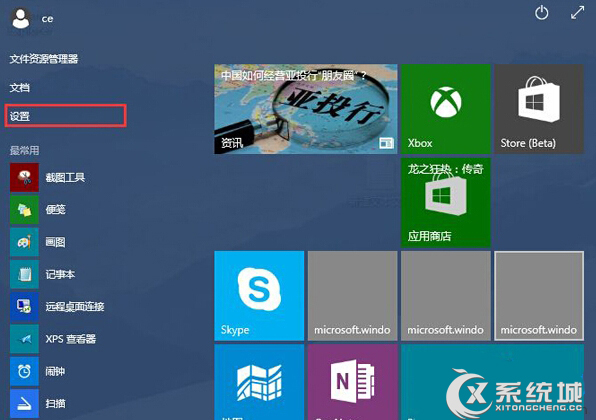Image resolution: width=596 pixels, height=420 pixels.
Task: Launch 扫描 scan app icon
Action: tap(24, 403)
